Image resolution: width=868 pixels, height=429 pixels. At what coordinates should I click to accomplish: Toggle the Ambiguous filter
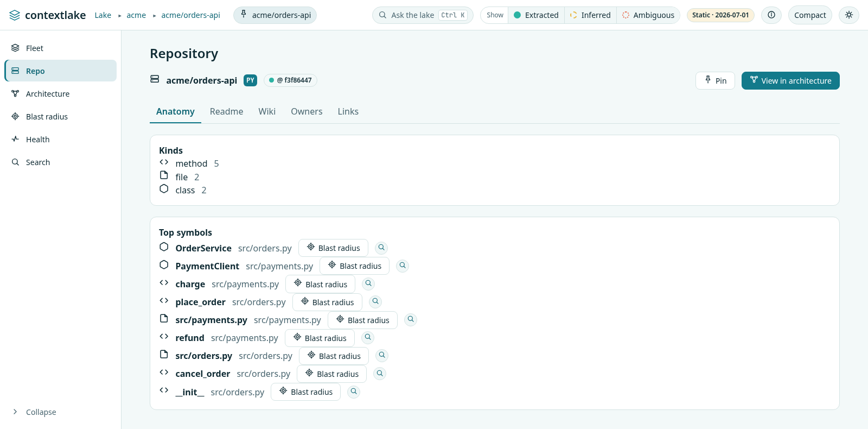tap(648, 15)
